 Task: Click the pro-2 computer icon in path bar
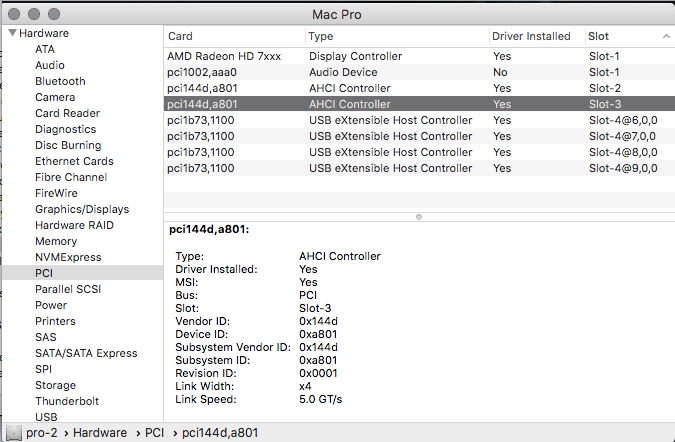pos(13,433)
